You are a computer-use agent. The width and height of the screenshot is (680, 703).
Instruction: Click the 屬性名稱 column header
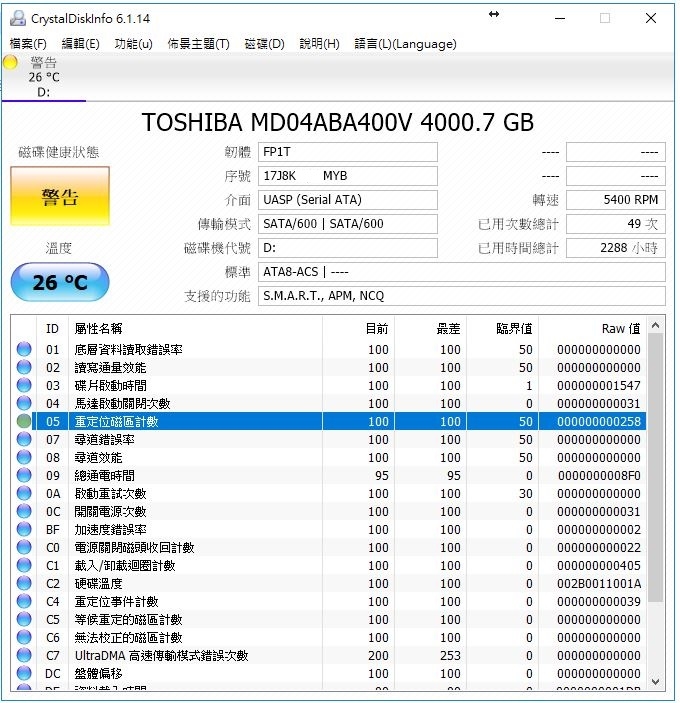195,329
